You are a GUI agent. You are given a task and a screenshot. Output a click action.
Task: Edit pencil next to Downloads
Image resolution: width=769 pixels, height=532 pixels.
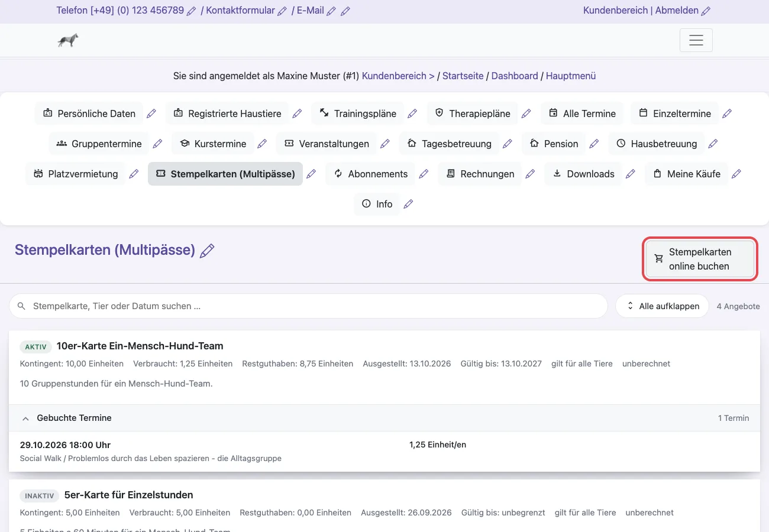pyautogui.click(x=631, y=174)
